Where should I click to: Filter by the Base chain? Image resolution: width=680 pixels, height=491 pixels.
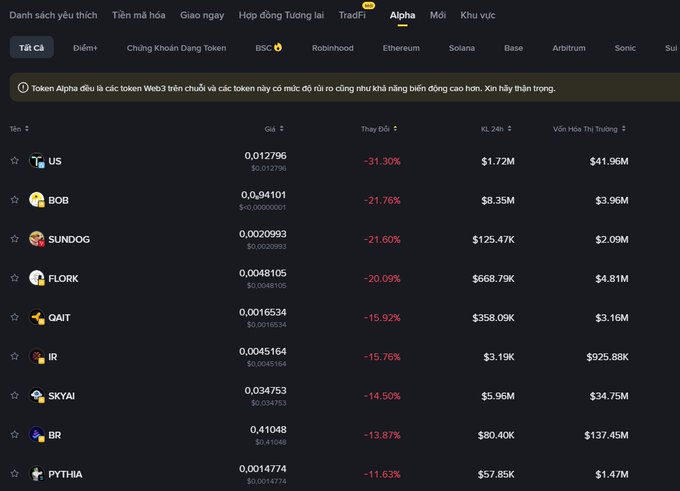pos(513,48)
